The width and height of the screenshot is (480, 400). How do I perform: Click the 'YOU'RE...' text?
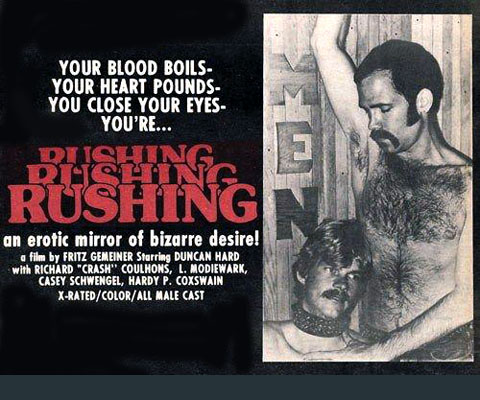click(x=136, y=124)
